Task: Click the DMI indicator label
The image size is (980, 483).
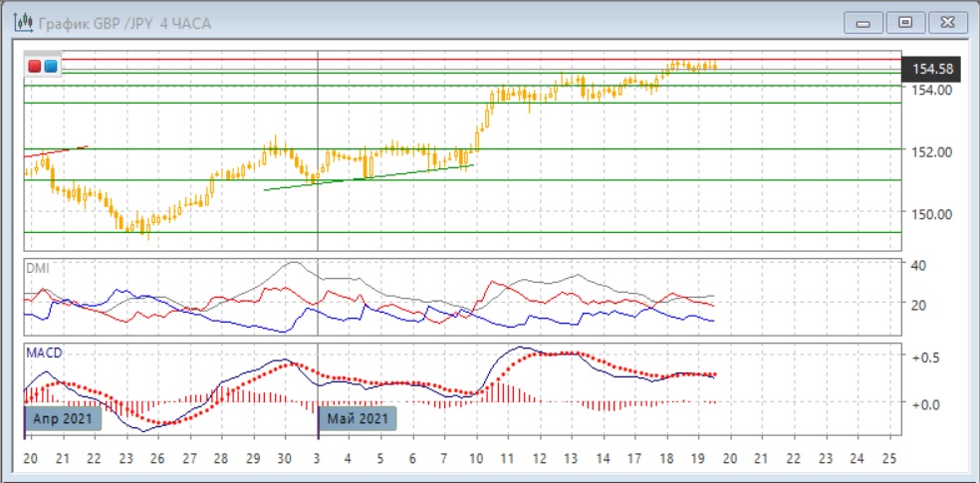Action: [37, 269]
